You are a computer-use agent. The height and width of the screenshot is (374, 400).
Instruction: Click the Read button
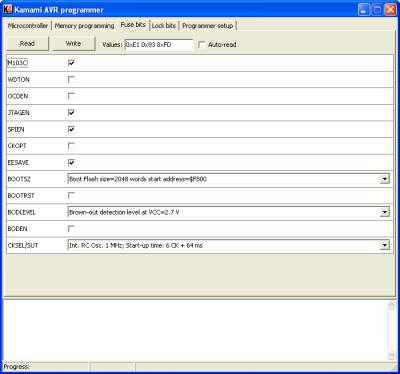pos(27,44)
